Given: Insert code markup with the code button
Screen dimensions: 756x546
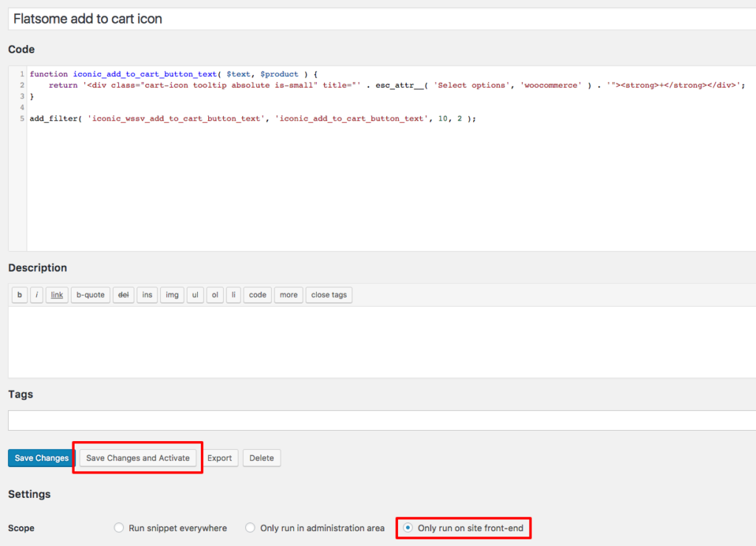Looking at the screenshot, I should pos(257,295).
